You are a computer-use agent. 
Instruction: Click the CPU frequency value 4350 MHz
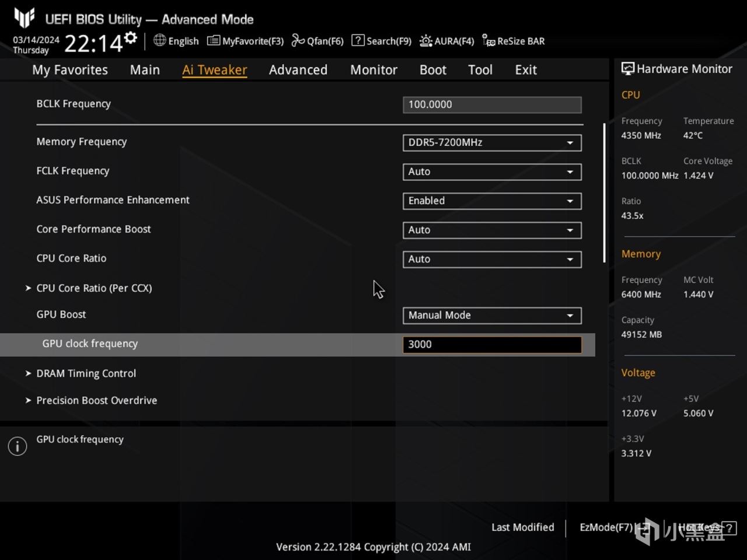641,135
